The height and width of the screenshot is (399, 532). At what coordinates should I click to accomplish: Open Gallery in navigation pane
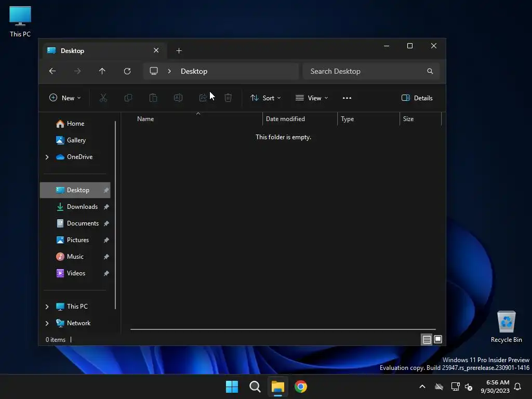(x=76, y=140)
